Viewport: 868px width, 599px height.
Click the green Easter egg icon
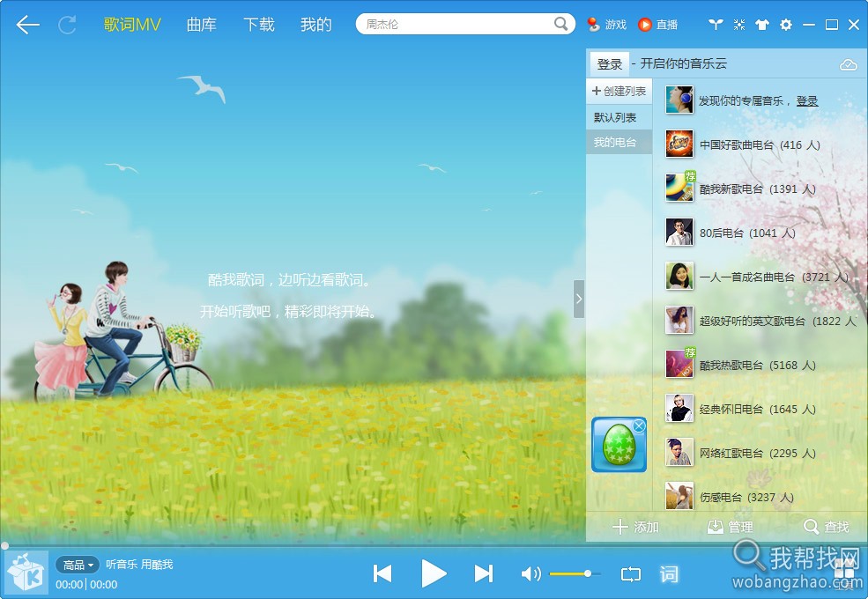[619, 445]
